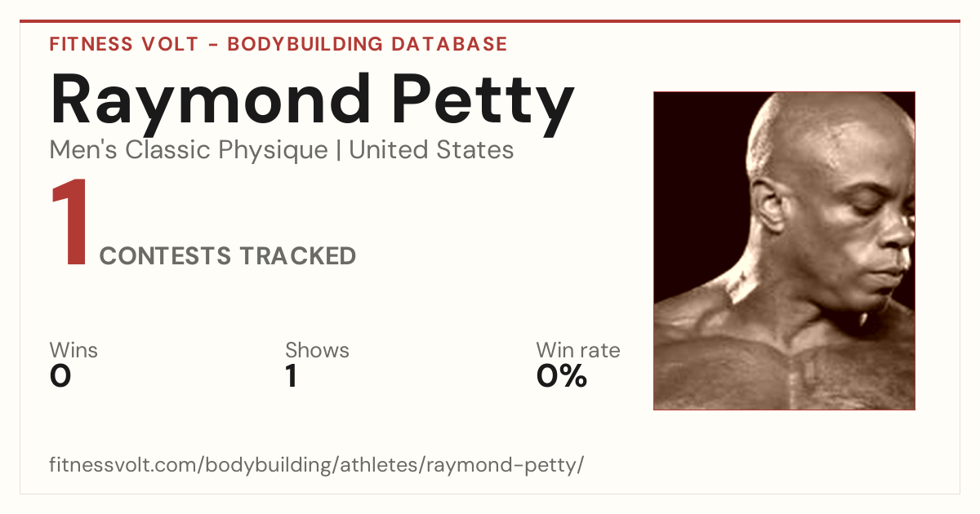Click the 0% win rate value

coord(562,377)
